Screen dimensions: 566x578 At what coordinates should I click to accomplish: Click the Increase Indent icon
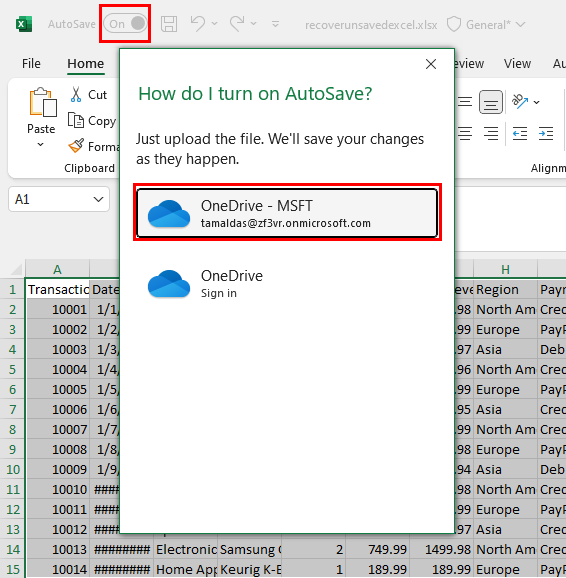click(546, 133)
